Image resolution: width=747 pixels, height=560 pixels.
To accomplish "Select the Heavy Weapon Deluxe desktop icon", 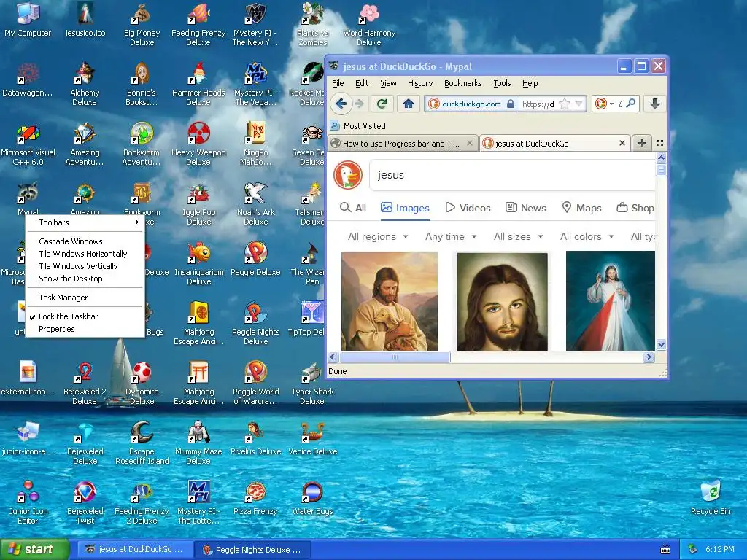I will coord(198,145).
